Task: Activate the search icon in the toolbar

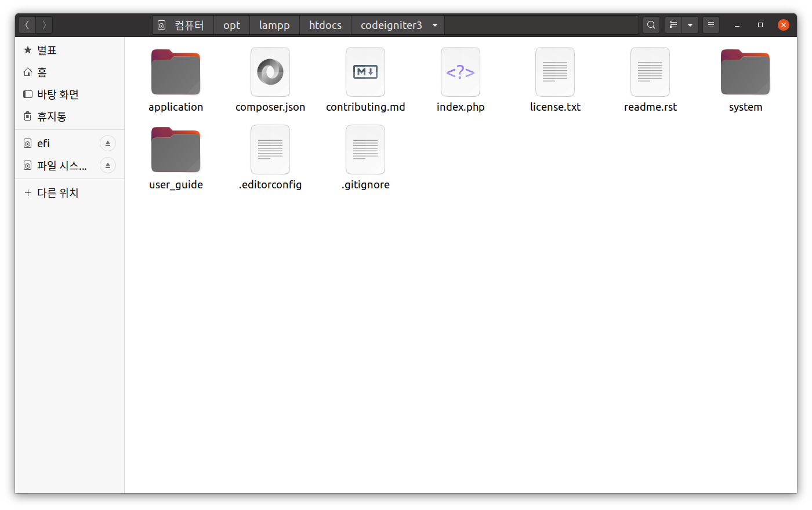Action: pos(651,25)
